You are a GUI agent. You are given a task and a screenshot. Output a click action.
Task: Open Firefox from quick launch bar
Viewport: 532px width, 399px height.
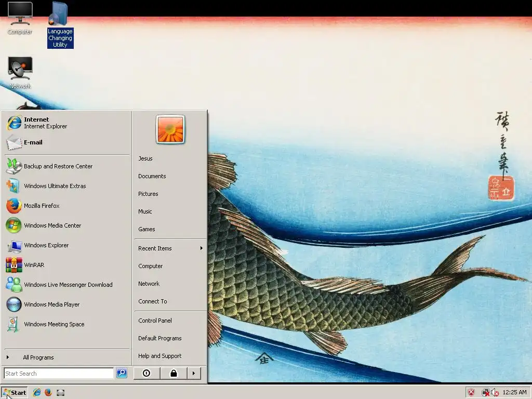48,393
